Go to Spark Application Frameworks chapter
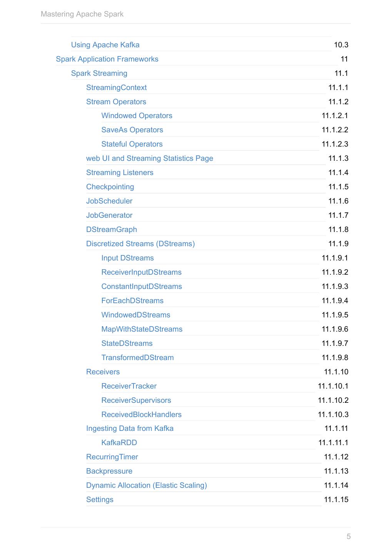392x554 pixels. [x=107, y=59]
